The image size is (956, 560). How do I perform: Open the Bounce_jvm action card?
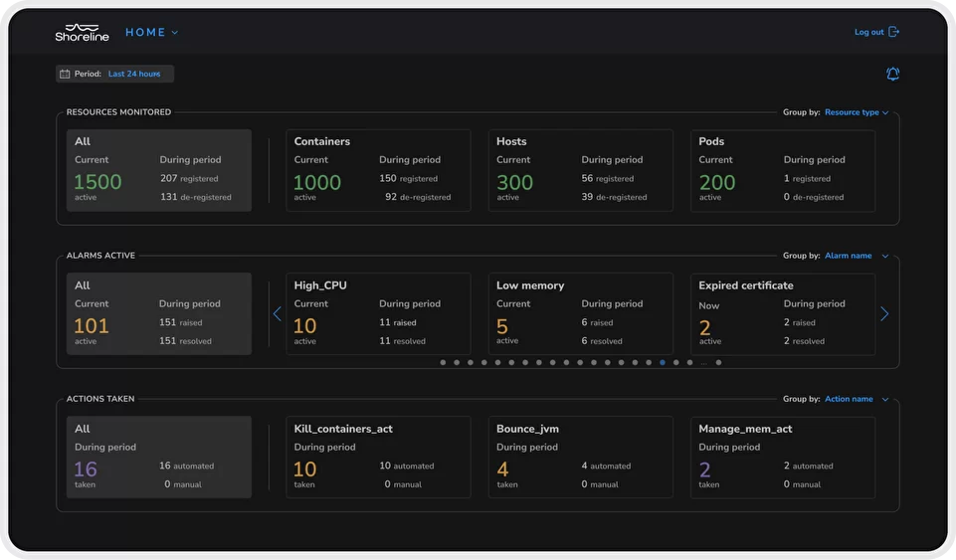(580, 457)
